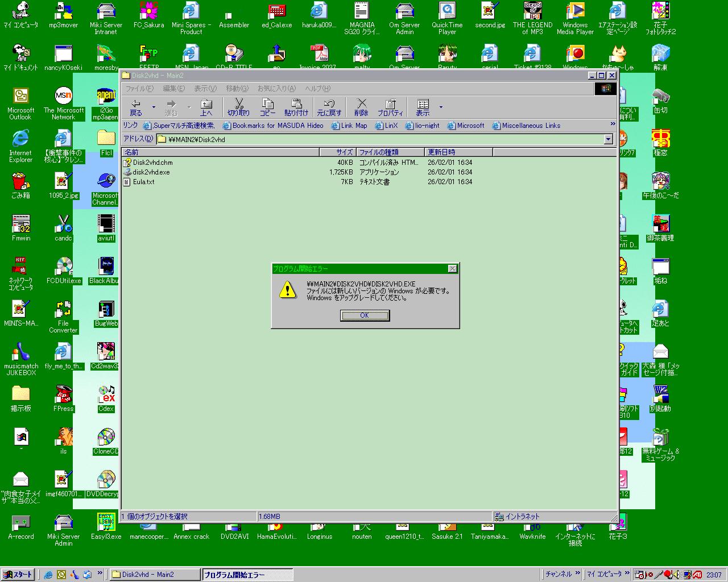Click the Paste (貼り付け) toolbar icon

pos(296,106)
